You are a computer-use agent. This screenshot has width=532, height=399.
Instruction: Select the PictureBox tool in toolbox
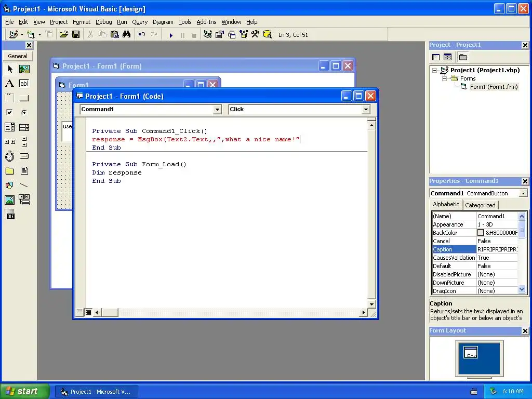click(24, 69)
